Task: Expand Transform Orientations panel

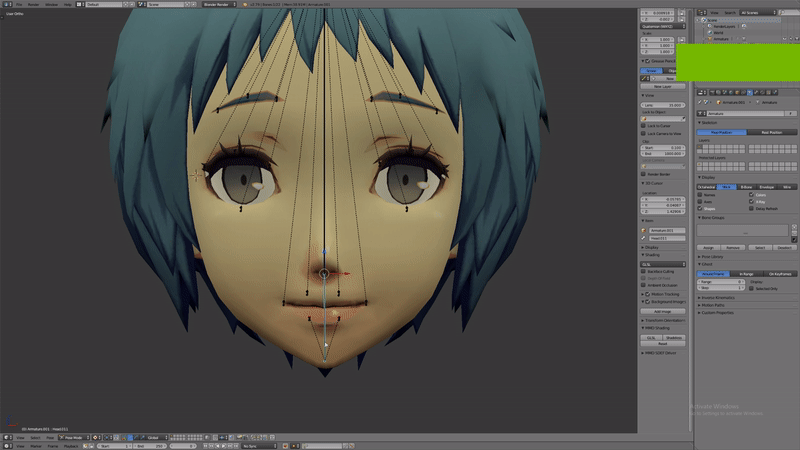Action: [663, 320]
